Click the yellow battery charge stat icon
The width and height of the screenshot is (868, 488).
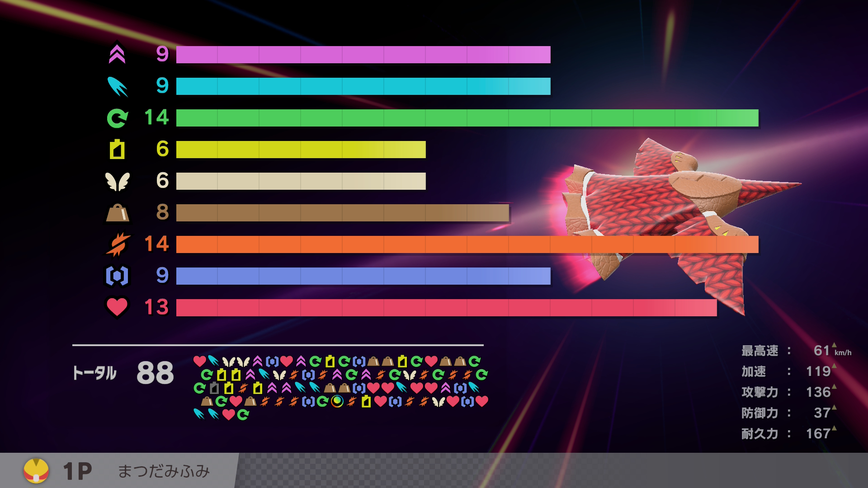tap(117, 149)
